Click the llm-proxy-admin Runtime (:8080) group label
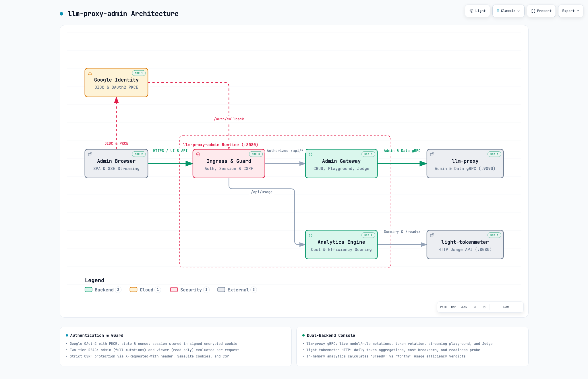The height and width of the screenshot is (379, 588). (x=220, y=145)
